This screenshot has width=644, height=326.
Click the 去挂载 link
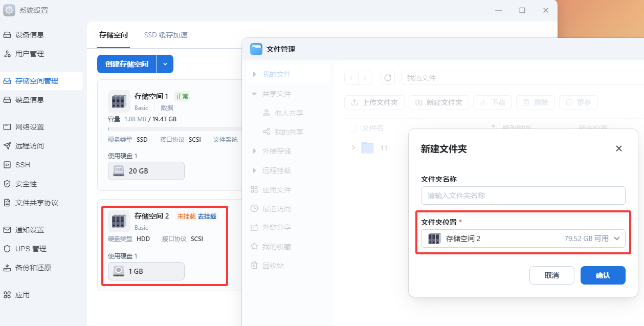(207, 216)
